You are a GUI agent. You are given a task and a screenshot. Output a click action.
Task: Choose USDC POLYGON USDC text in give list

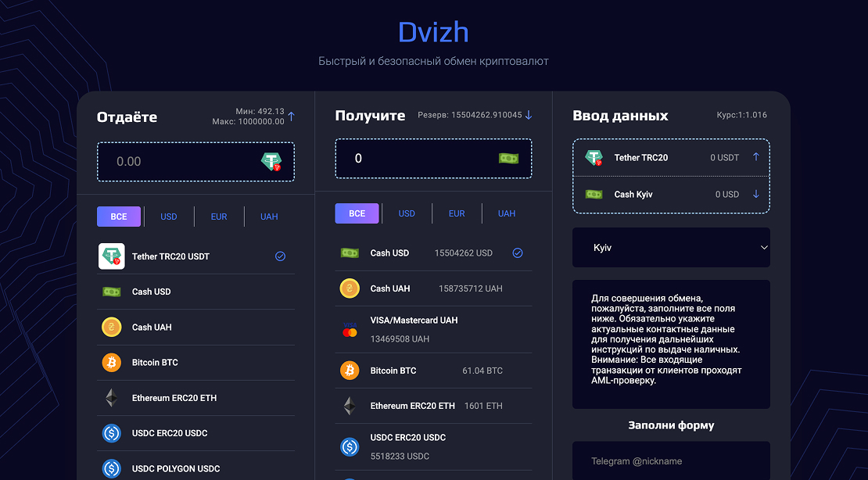point(176,469)
